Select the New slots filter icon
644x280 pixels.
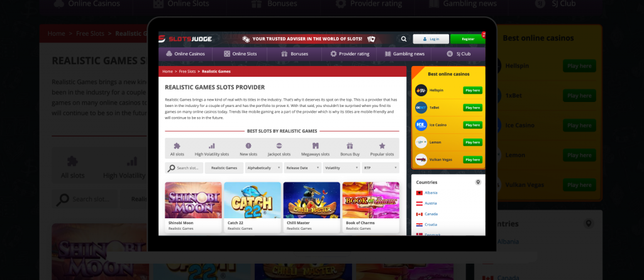(248, 146)
